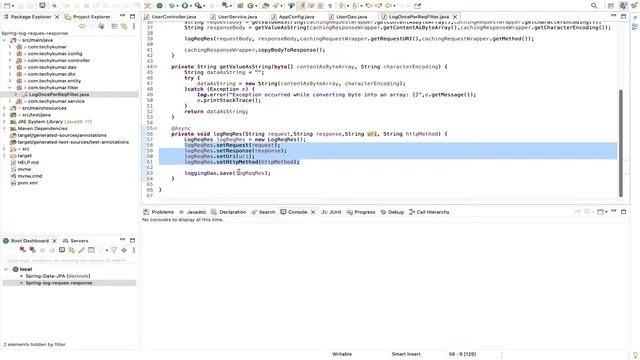Click the Open Type folder toolbar icon

coord(265,6)
